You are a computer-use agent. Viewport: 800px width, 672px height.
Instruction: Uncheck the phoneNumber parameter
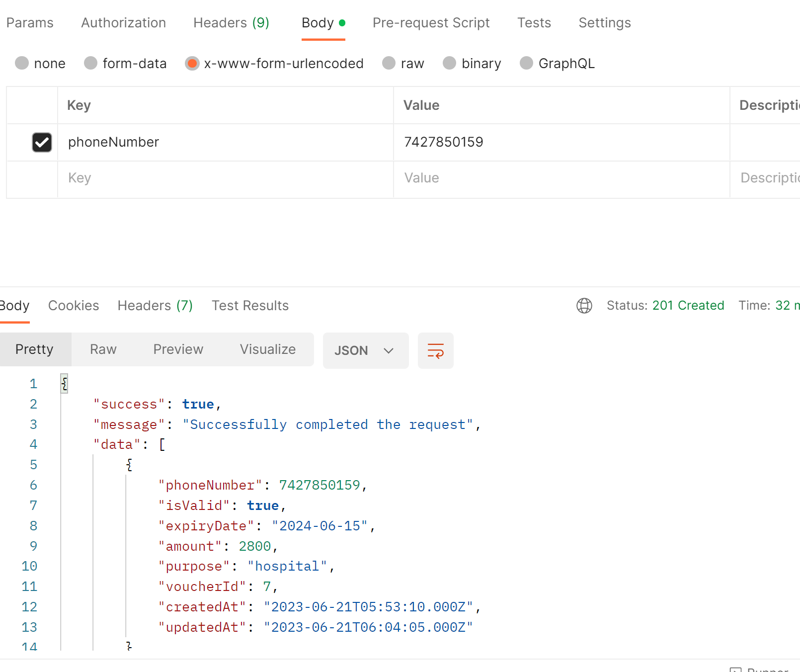point(42,142)
